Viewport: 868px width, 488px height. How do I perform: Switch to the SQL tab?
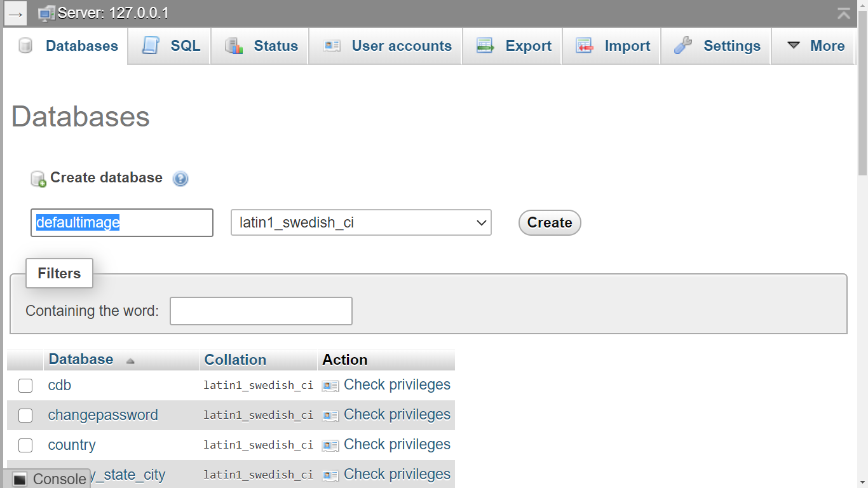[171, 46]
